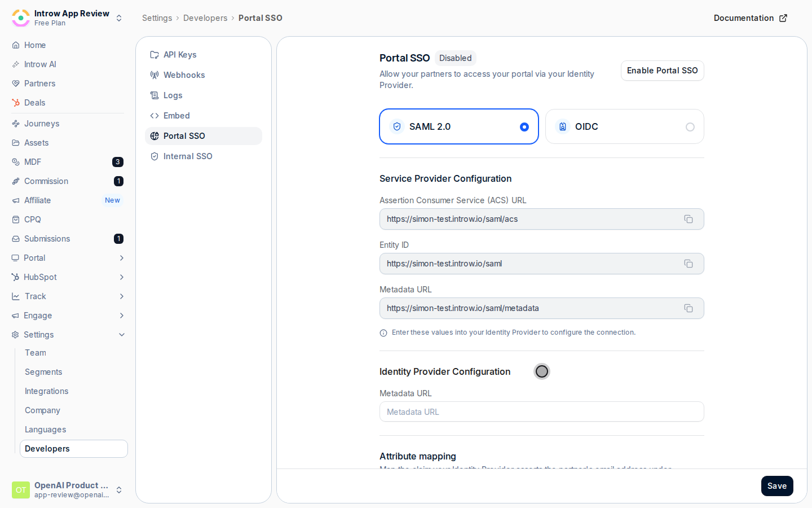Click the info icon beside Identity Provider hint
The height and width of the screenshot is (508, 812).
pyautogui.click(x=383, y=333)
